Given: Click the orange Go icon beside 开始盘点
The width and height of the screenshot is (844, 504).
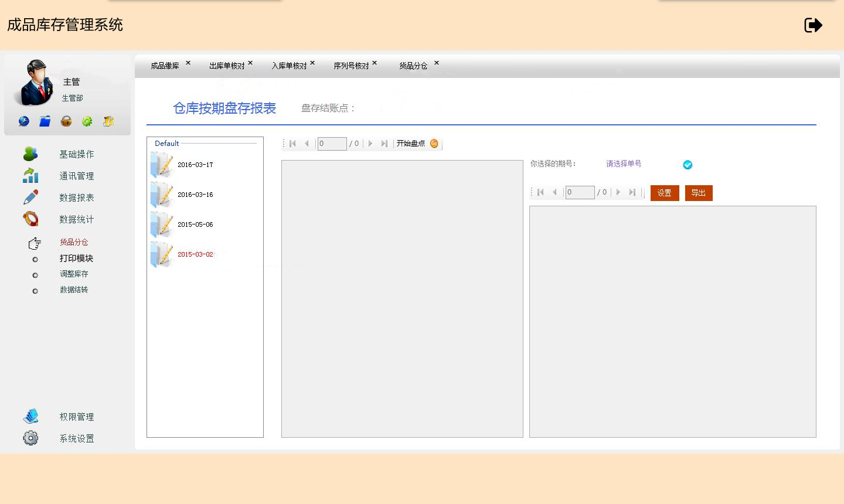Looking at the screenshot, I should (x=434, y=144).
